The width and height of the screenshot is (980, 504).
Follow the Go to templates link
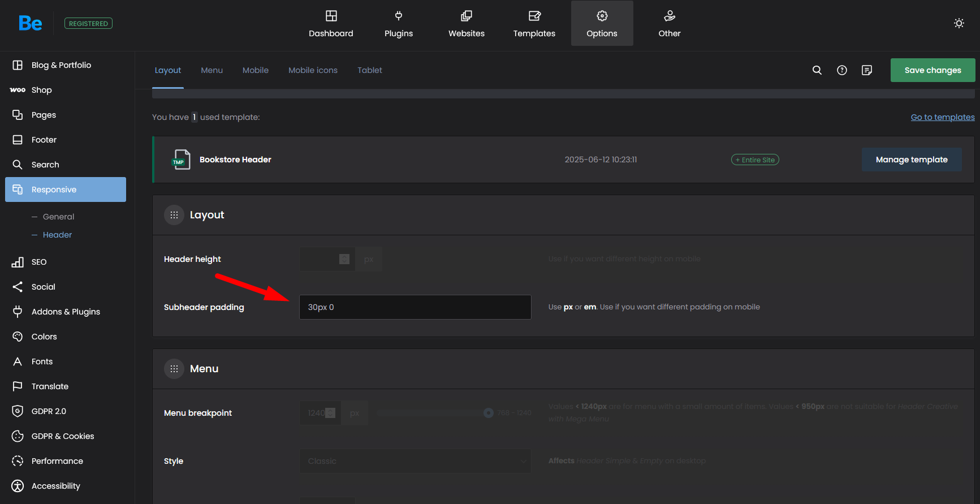coord(942,117)
